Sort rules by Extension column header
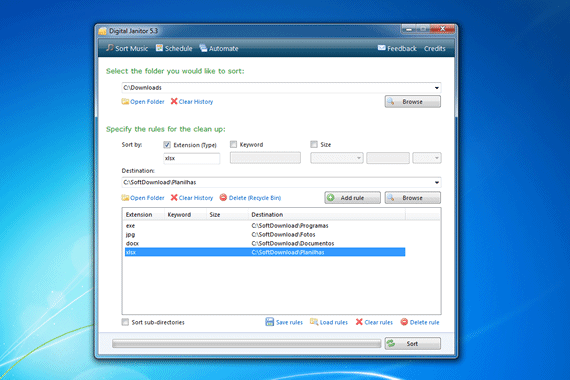This screenshot has height=380, width=570. coord(143,215)
